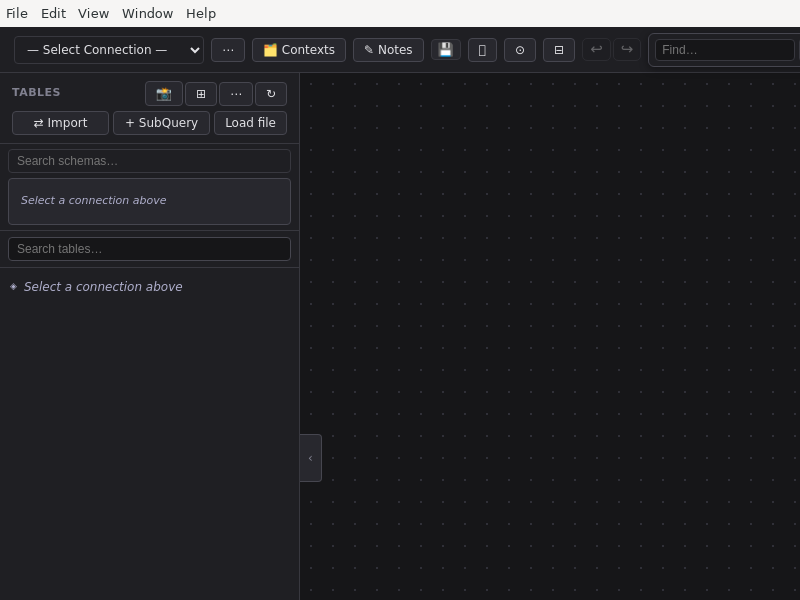Viewport: 800px width, 600px height.
Task: Click the Import button
Action: click(60, 123)
